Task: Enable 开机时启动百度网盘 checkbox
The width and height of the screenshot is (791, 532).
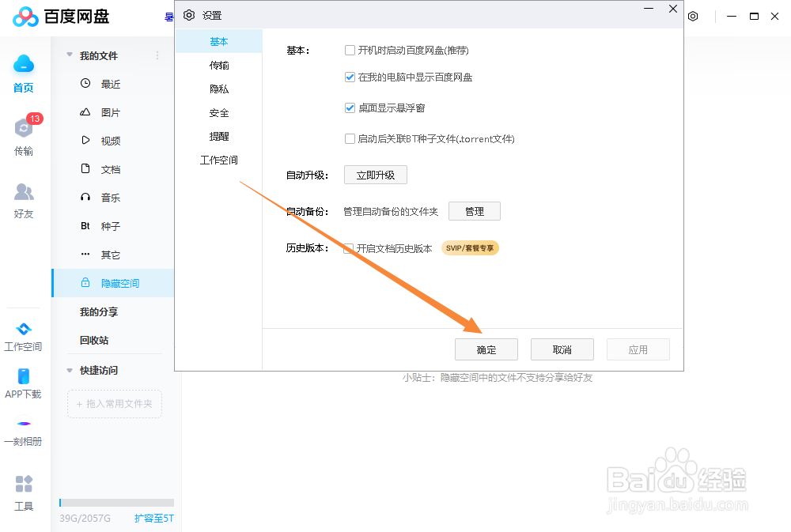Action: [350, 50]
